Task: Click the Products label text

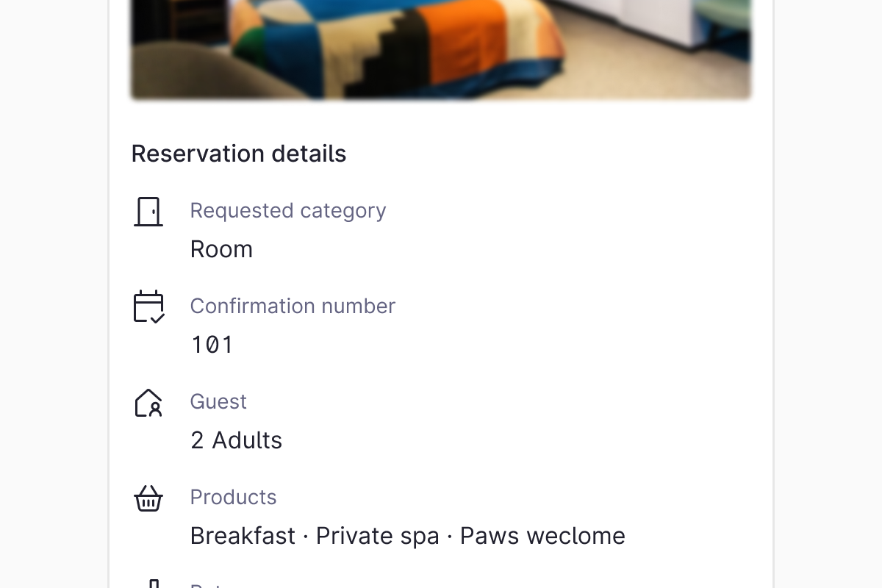Action: click(x=233, y=497)
